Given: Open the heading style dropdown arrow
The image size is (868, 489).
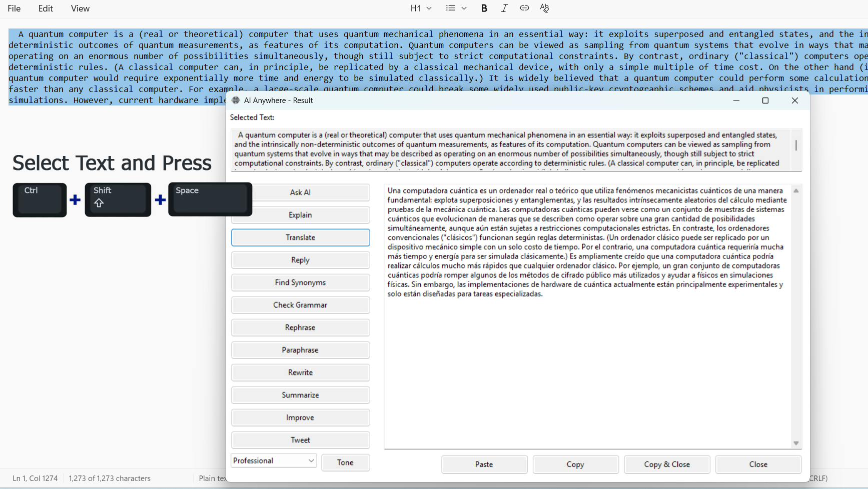Looking at the screenshot, I should [429, 8].
